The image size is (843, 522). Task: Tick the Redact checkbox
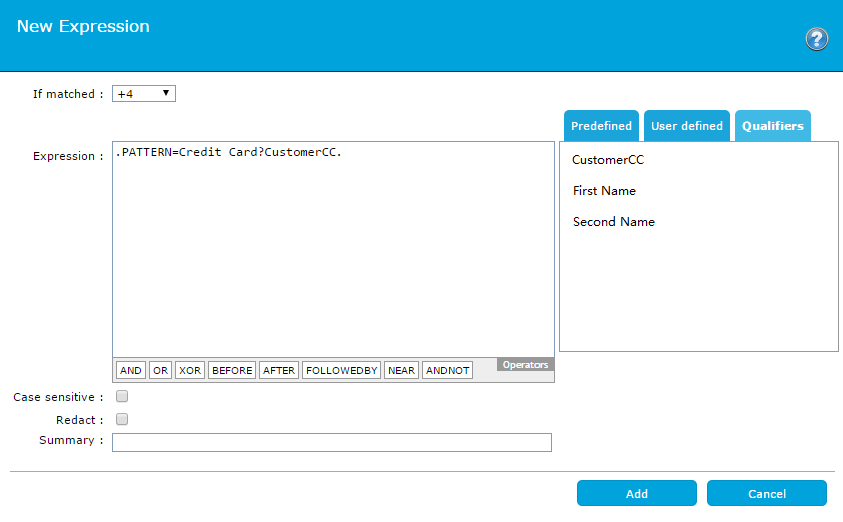tap(122, 420)
